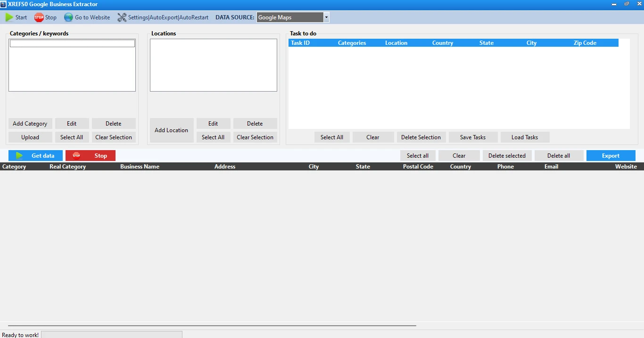This screenshot has width=644, height=338.
Task: Click Delete selected button
Action: [x=507, y=156]
